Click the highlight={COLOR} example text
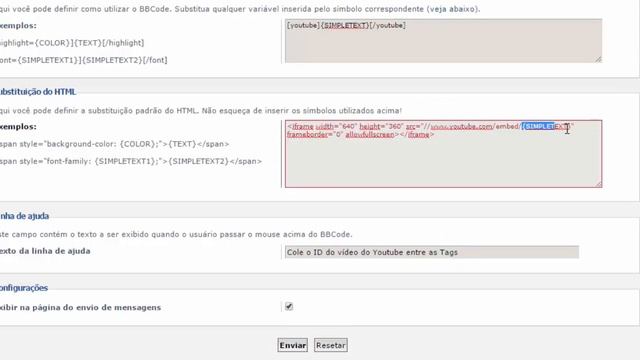The height and width of the screenshot is (360, 640). coord(72,43)
